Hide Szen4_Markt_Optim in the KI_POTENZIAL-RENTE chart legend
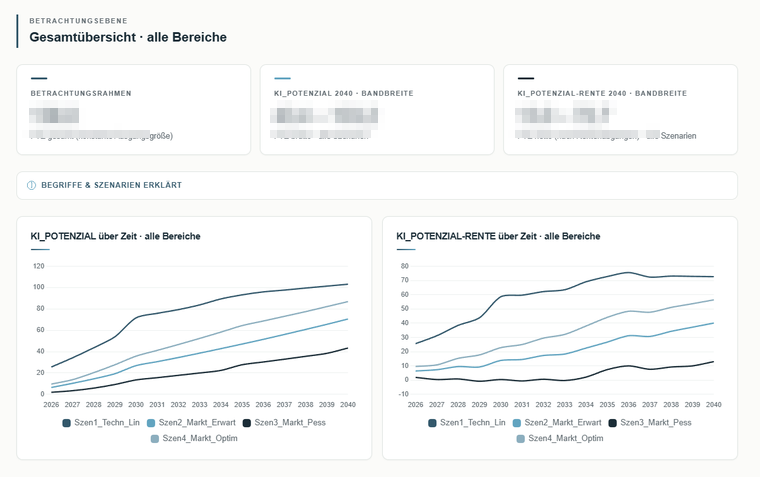 (560, 438)
